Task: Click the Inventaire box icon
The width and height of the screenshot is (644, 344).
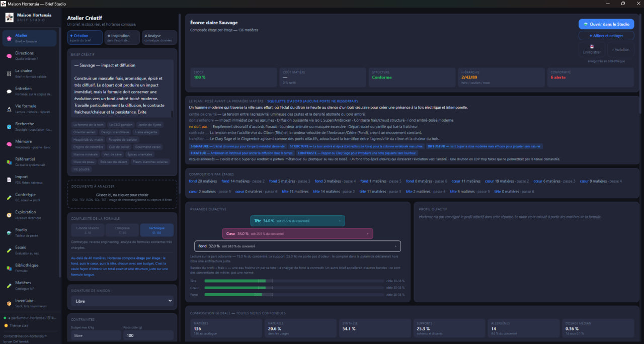Action: 9,303
